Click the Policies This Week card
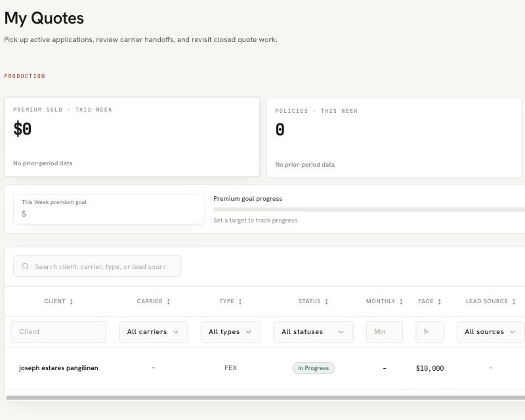The width and height of the screenshot is (525, 420). click(394, 138)
